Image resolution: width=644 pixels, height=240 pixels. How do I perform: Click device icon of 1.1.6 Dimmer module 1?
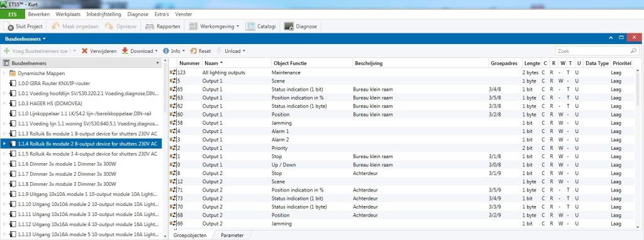click(13, 164)
